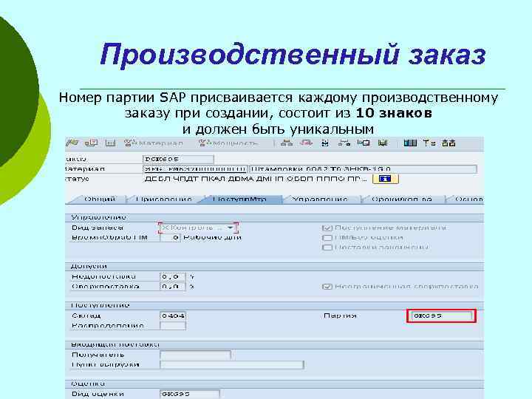Click the Рабочие дни label

tap(212, 237)
